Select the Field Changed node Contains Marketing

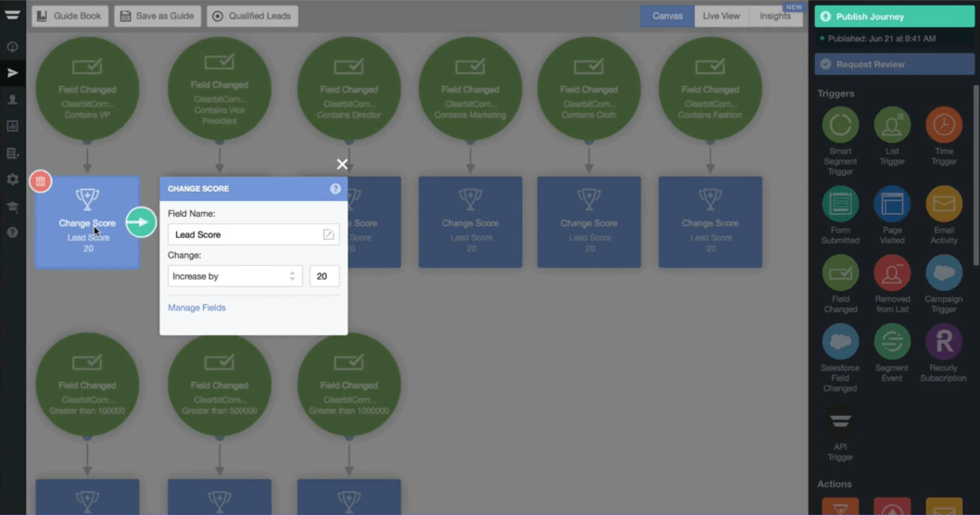(x=470, y=89)
